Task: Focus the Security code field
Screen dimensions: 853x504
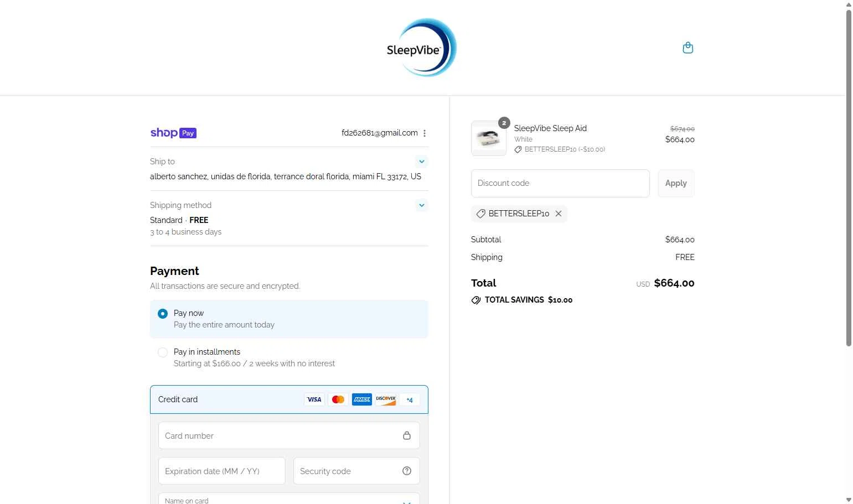Action: [x=356, y=471]
